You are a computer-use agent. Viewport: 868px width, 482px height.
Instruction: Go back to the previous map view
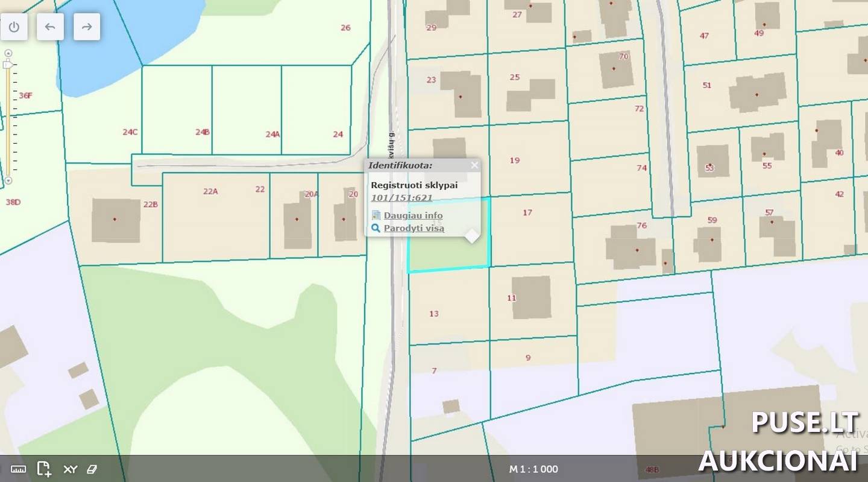point(51,27)
